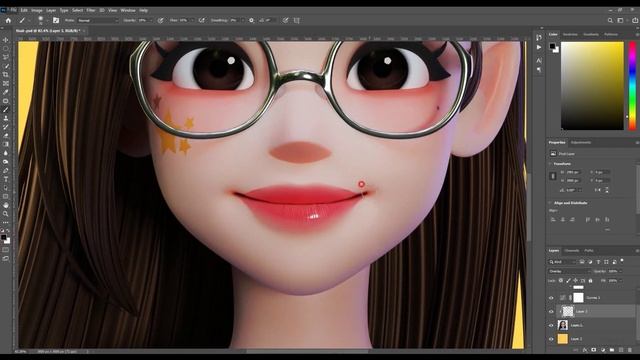Screen dimensions: 640x360
Task: Toggle pressure for opacity icon
Action: (x=161, y=20)
